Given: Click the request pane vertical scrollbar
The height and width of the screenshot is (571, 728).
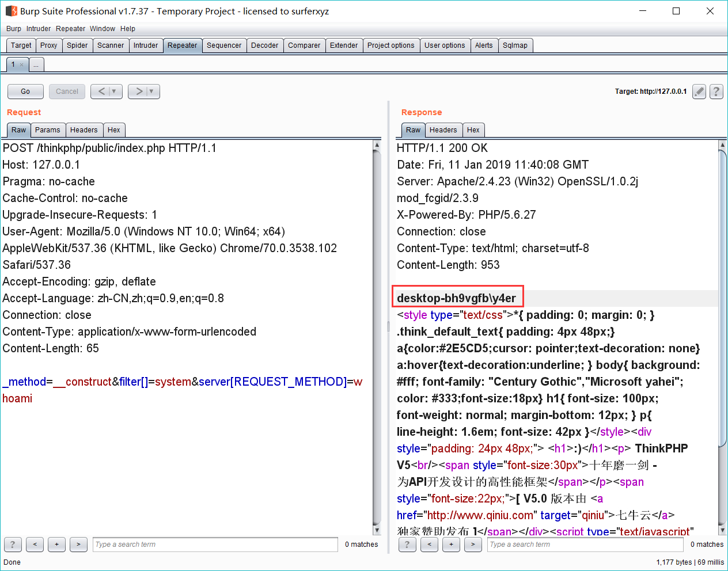Looking at the screenshot, I should (377, 337).
